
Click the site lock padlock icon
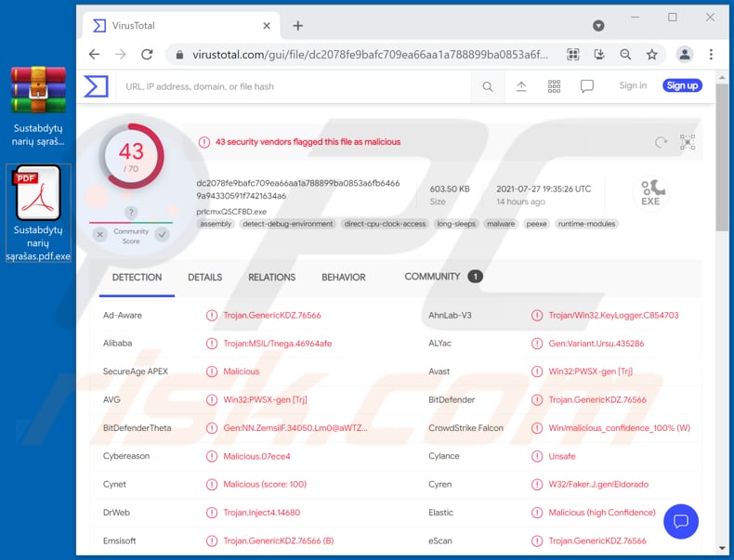coord(179,55)
